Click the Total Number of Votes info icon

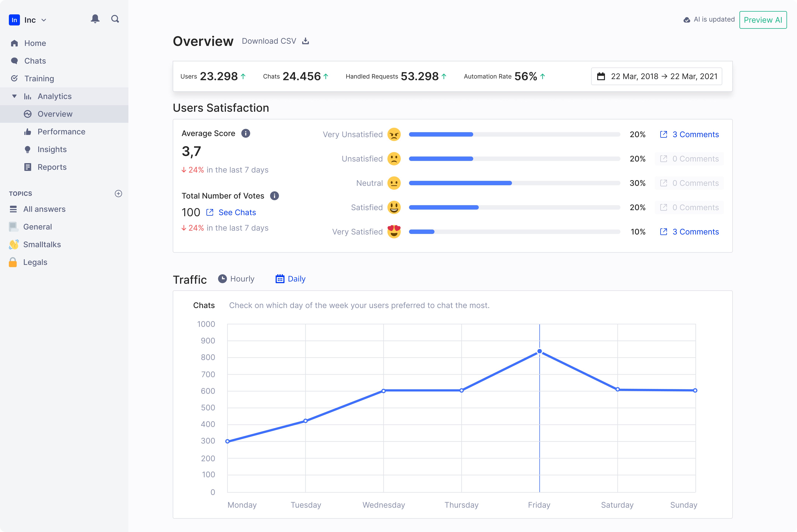coord(274,196)
